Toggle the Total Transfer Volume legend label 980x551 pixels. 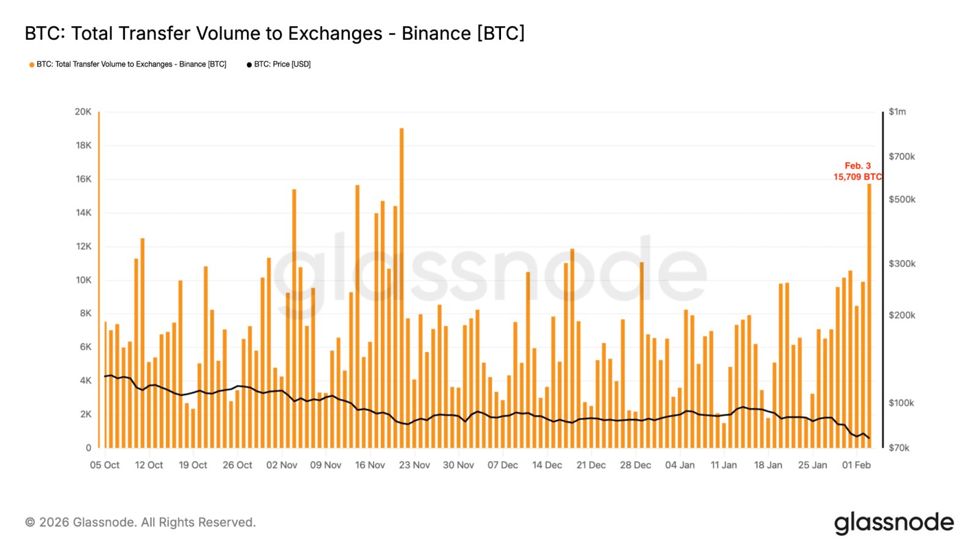[131, 64]
